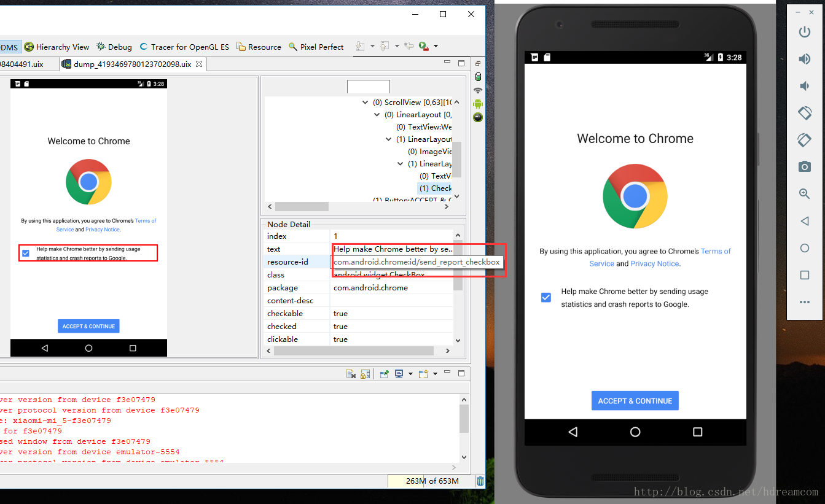Click the green cylinder icon in right trim bar
This screenshot has height=504, width=825.
(x=478, y=77)
